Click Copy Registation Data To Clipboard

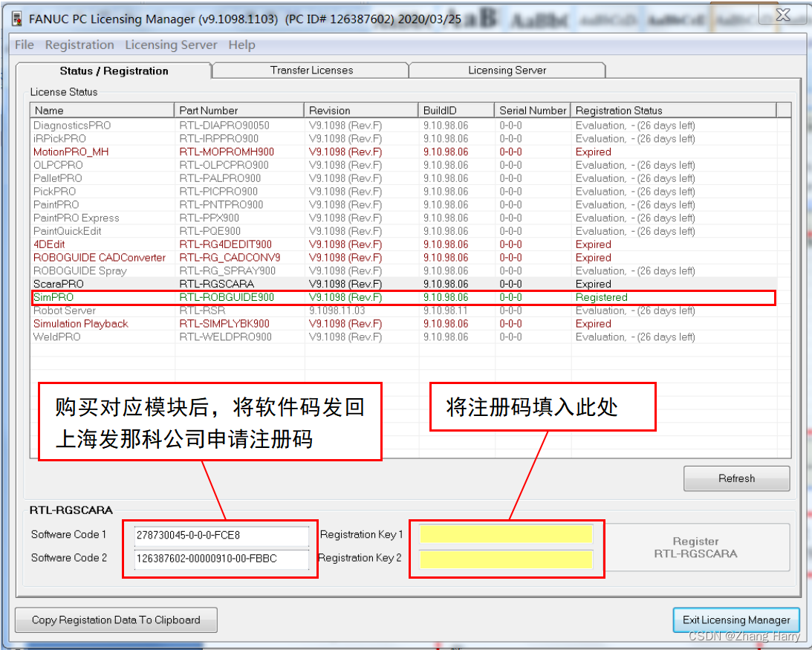[116, 620]
